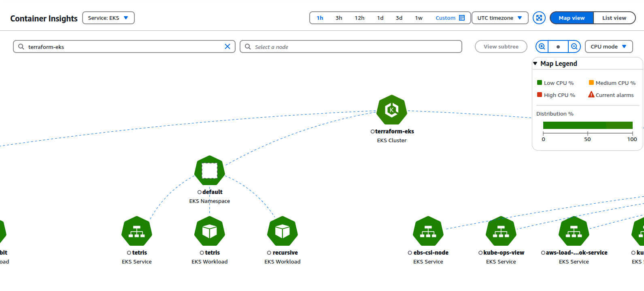The width and height of the screenshot is (644, 291).
Task: Click the Current alarms warning icon
Action: tap(591, 95)
